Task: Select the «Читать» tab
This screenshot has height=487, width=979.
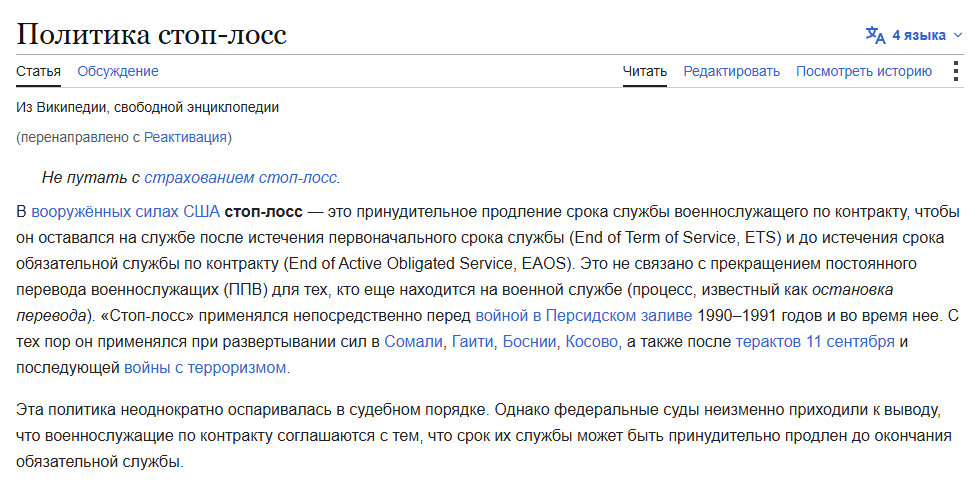Action: pyautogui.click(x=645, y=71)
